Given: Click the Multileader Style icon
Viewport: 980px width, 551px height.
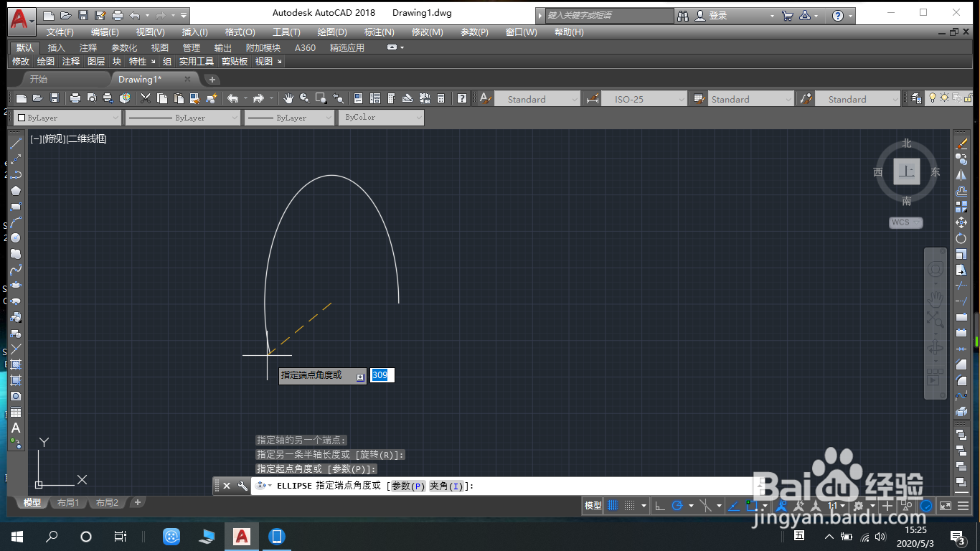Looking at the screenshot, I should pos(806,98).
